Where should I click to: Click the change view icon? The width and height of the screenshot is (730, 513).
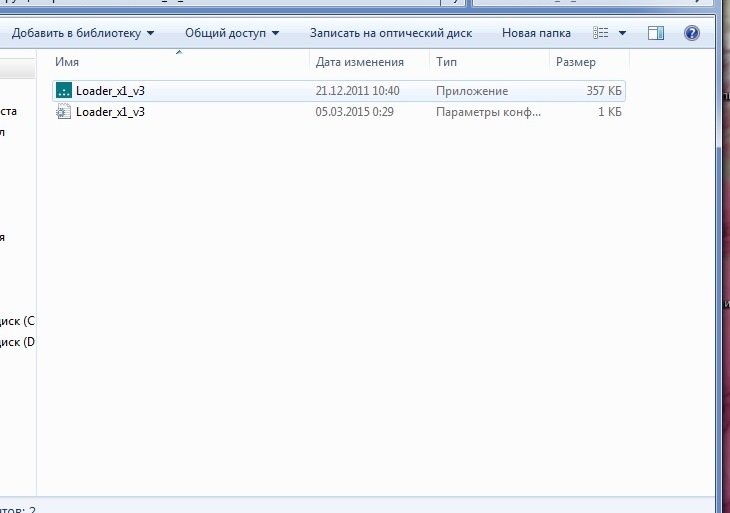(601, 33)
